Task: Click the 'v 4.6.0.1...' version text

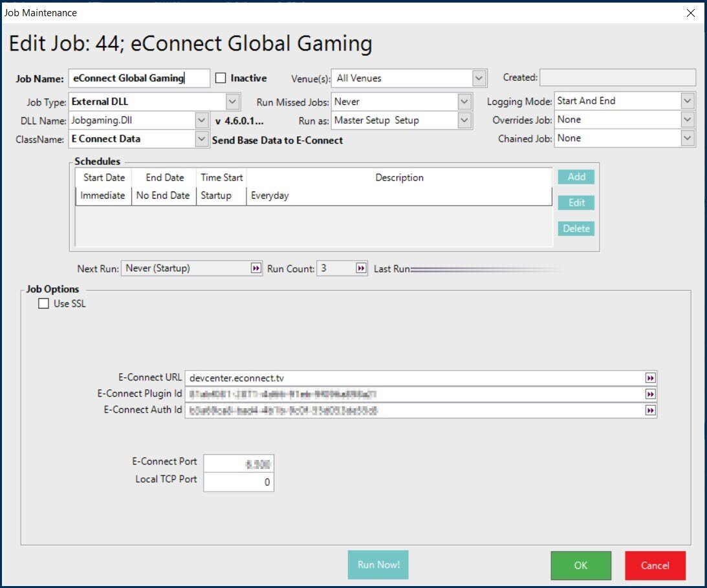Action: point(239,121)
